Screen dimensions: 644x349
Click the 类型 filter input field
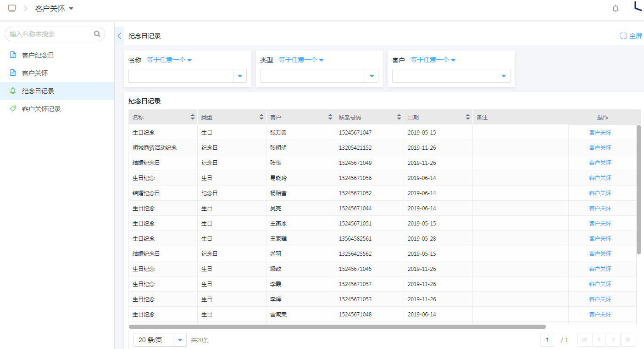tap(313, 76)
